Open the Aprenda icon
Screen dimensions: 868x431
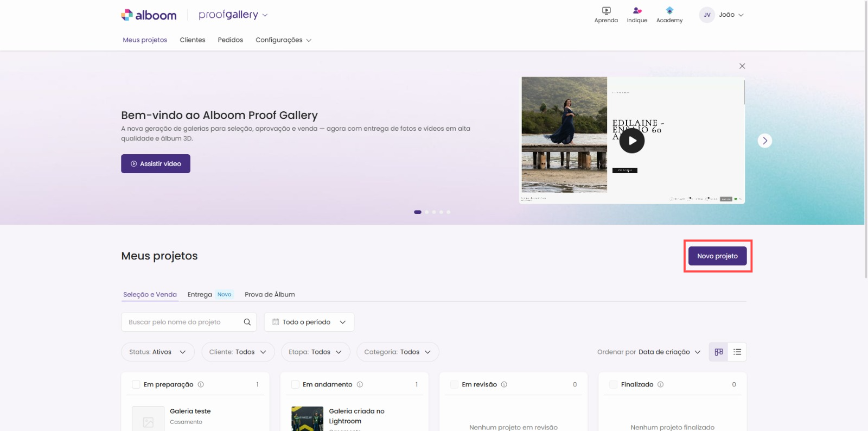(606, 15)
